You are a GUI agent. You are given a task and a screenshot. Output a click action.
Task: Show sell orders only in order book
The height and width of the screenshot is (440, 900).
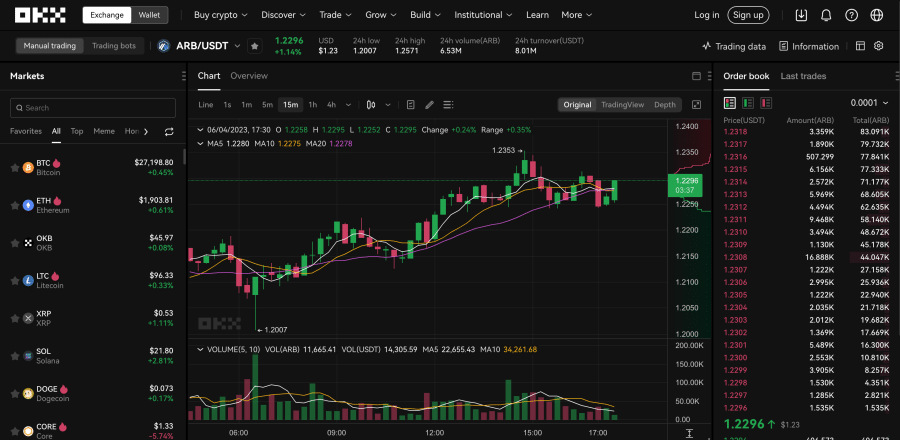pyautogui.click(x=765, y=102)
